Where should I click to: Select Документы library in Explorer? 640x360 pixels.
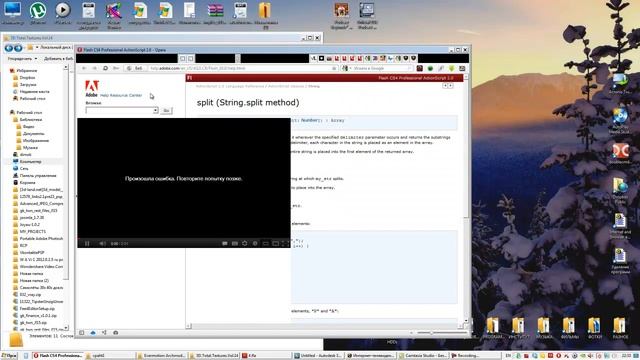[x=33, y=133]
